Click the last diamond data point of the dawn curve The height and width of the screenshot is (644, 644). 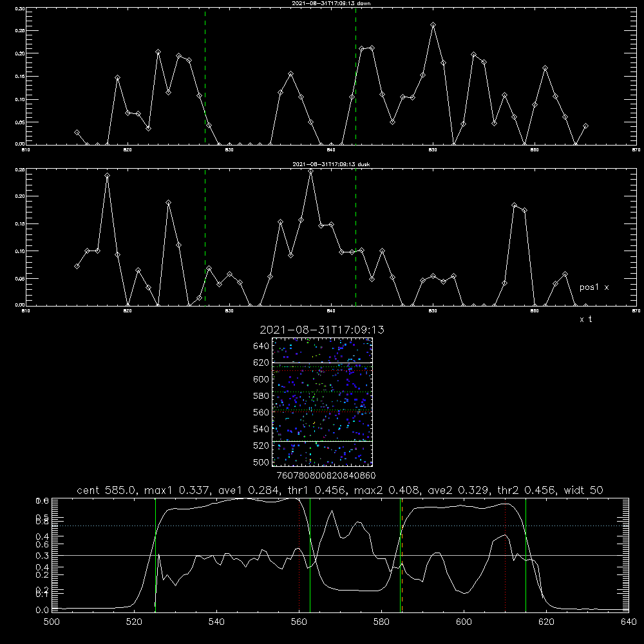point(585,126)
